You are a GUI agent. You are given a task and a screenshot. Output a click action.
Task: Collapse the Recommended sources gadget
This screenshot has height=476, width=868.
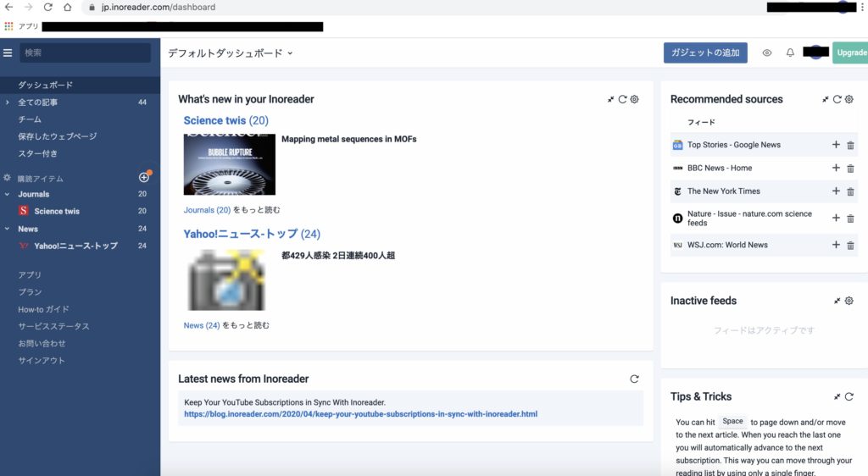(825, 99)
